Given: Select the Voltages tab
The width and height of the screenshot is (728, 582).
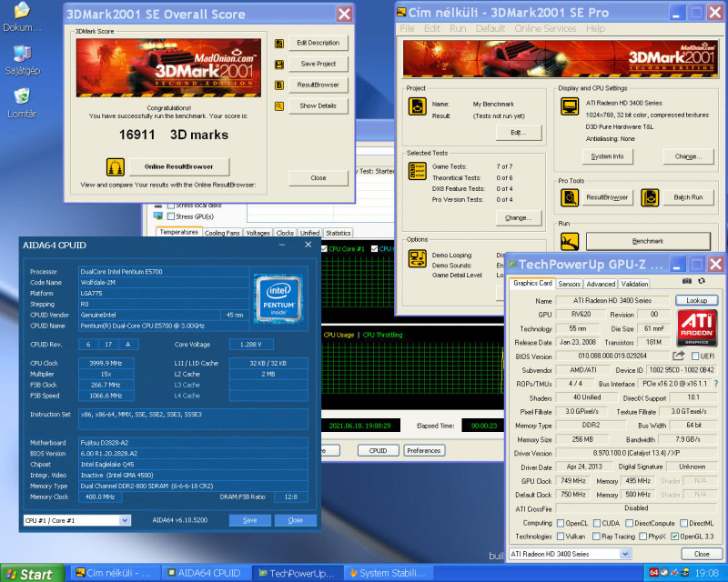Looking at the screenshot, I should click(258, 233).
